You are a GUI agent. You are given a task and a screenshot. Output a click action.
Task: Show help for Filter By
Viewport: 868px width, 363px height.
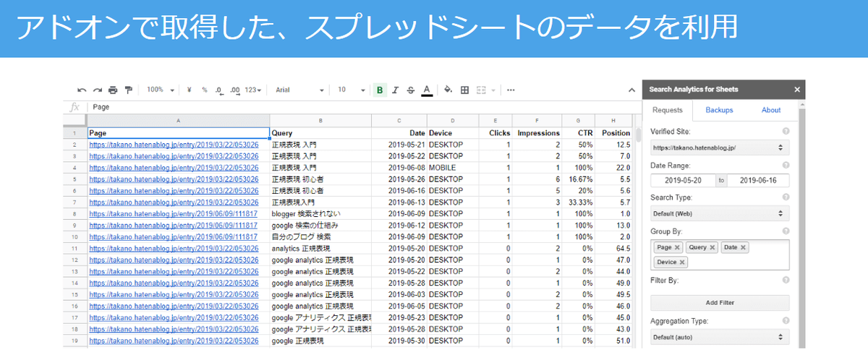tap(786, 280)
